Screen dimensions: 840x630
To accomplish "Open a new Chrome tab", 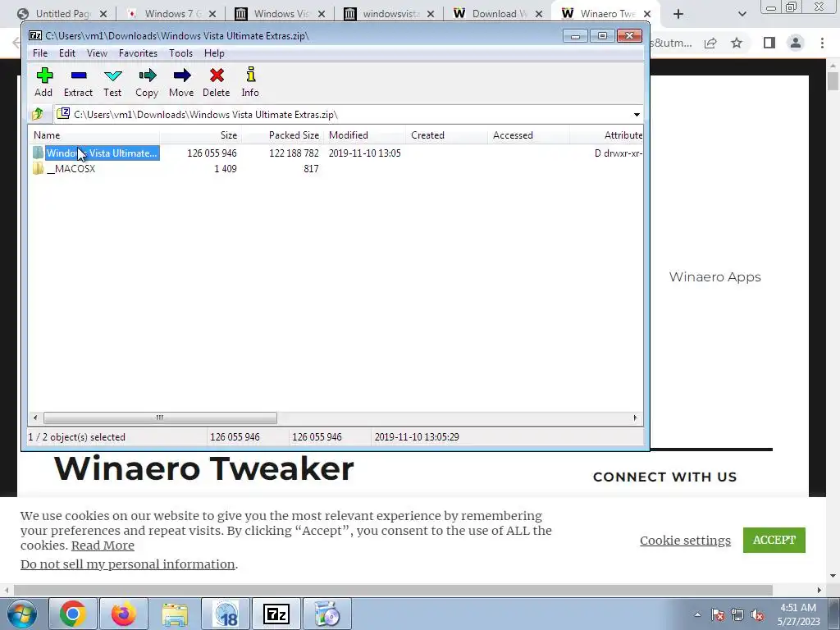I will click(x=678, y=14).
